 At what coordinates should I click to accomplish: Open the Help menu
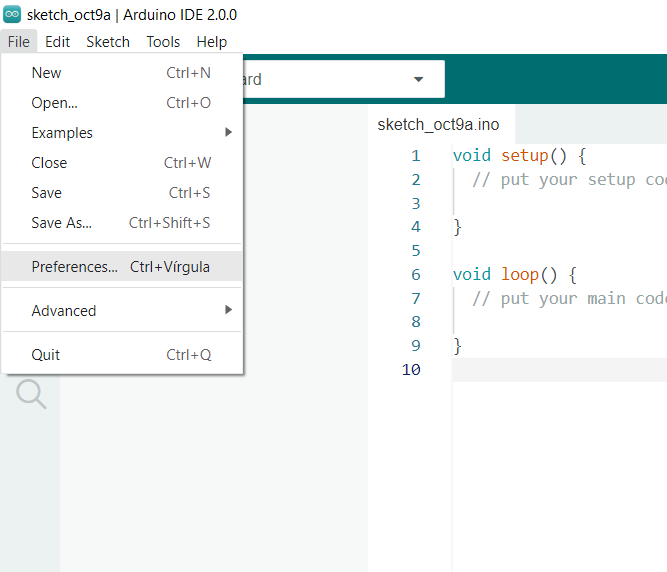212,42
